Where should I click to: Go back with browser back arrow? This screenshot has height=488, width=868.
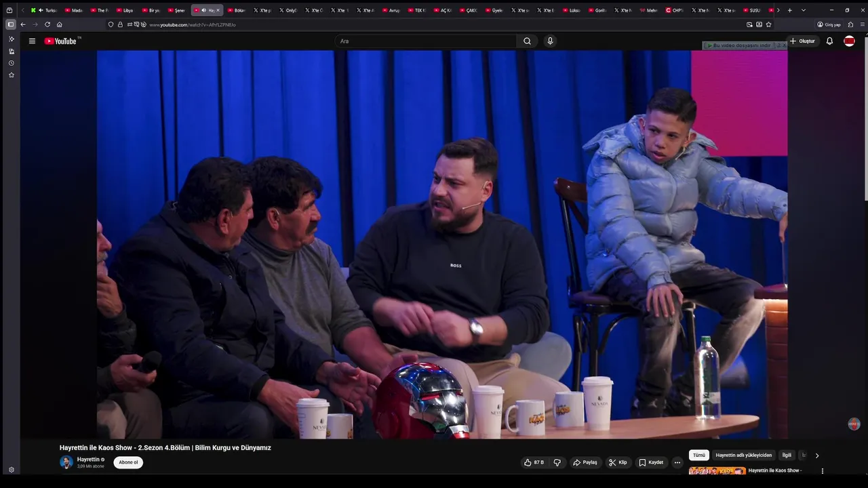coord(23,24)
